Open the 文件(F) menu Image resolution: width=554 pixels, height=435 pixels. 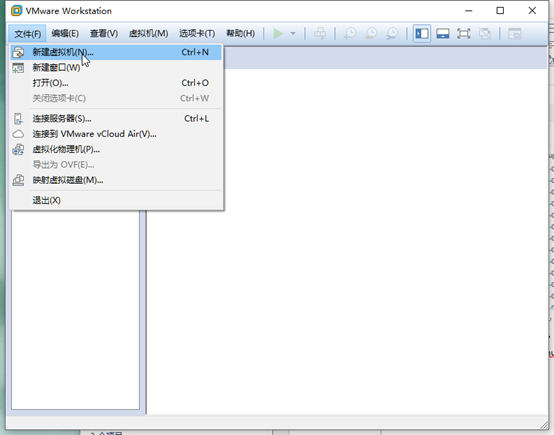[x=28, y=34]
